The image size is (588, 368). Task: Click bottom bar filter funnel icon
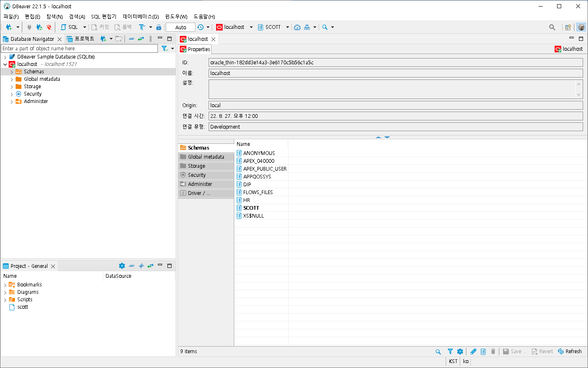(x=450, y=352)
